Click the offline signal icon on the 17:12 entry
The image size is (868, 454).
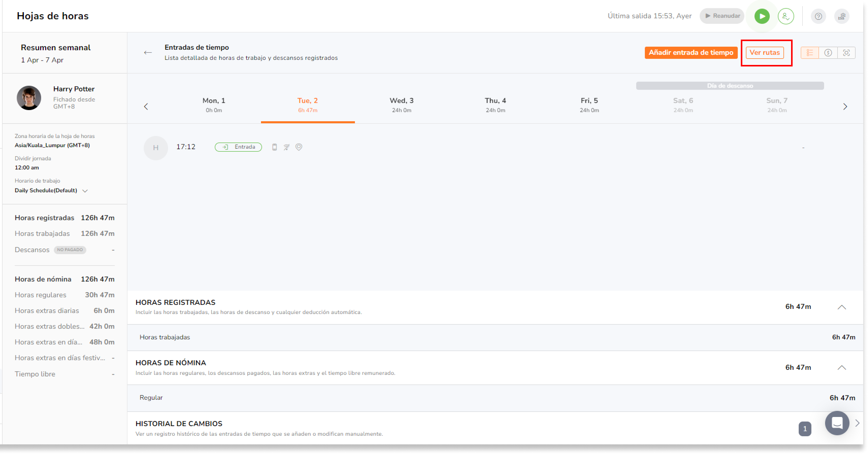(x=286, y=147)
